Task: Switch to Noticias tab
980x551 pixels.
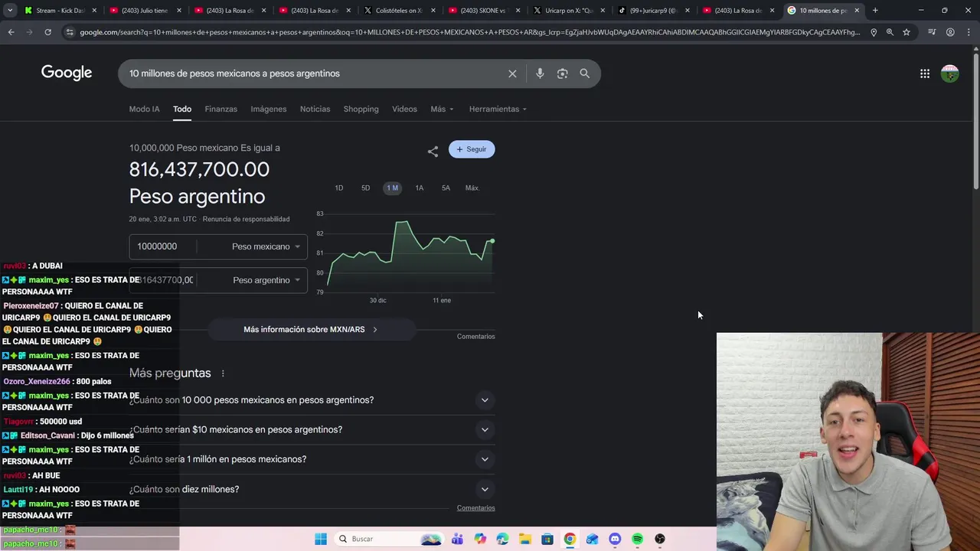Action: click(x=315, y=109)
